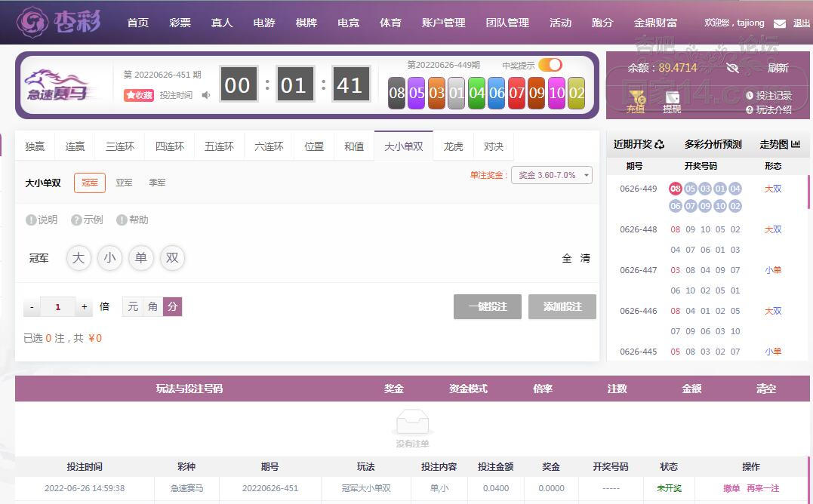The width and height of the screenshot is (813, 504).
Task: Toggle the 中奖提示 switch
Action: click(550, 66)
